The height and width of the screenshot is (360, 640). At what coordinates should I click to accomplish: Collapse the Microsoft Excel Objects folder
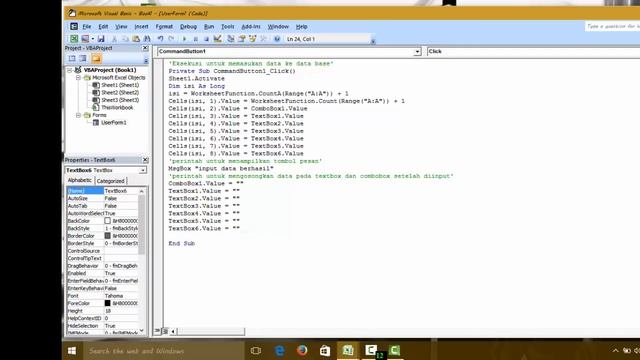click(x=78, y=78)
